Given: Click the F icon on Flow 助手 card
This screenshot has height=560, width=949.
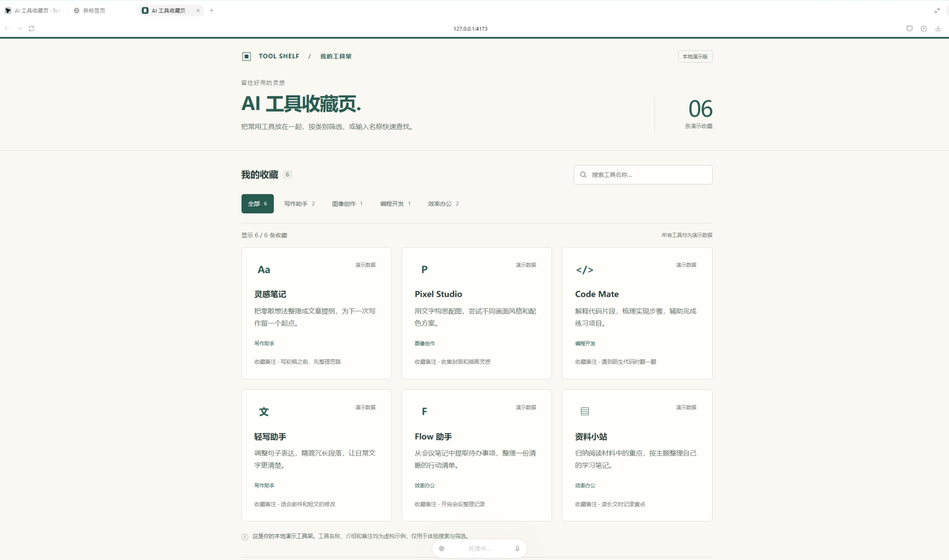Looking at the screenshot, I should pyautogui.click(x=424, y=412).
